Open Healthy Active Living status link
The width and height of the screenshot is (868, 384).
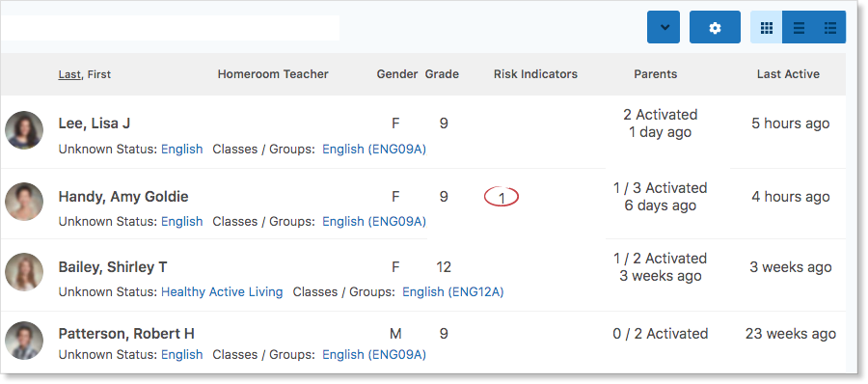[222, 292]
